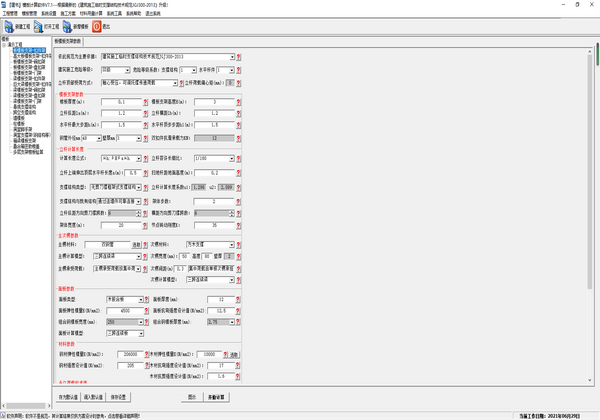Collapse the 演示工程 tree node
Screen dimensions: 600x420
pyautogui.click(x=5, y=44)
